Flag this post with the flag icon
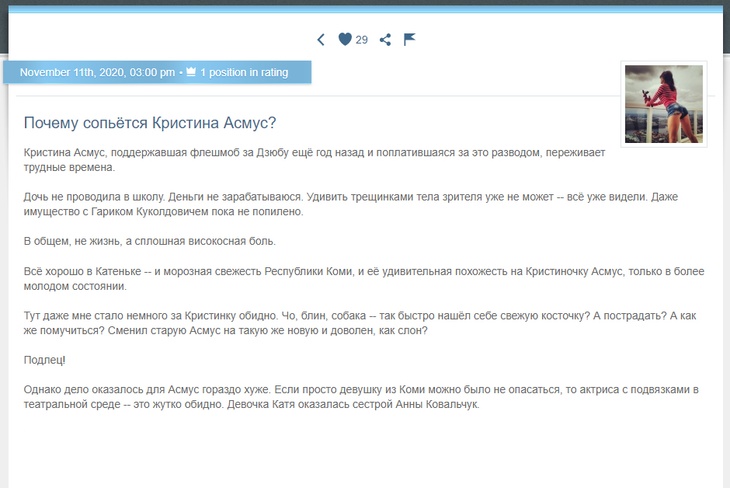730x488 pixels. tap(409, 40)
